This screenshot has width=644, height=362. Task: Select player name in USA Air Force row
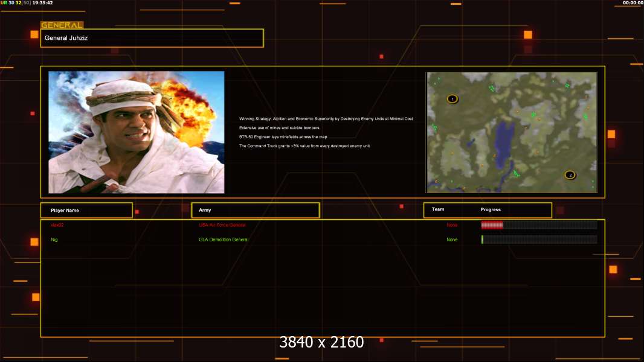coord(57,225)
